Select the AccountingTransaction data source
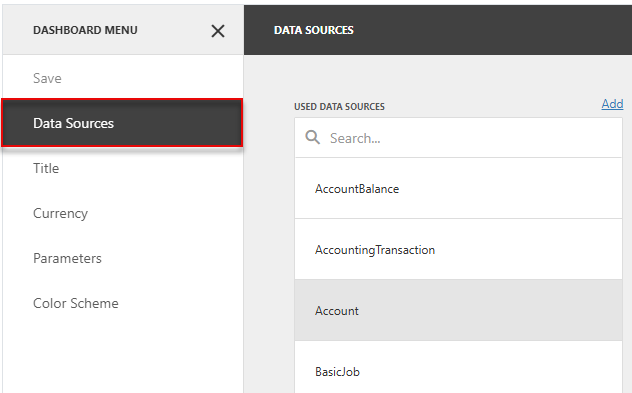The height and width of the screenshot is (393, 632). click(458, 250)
